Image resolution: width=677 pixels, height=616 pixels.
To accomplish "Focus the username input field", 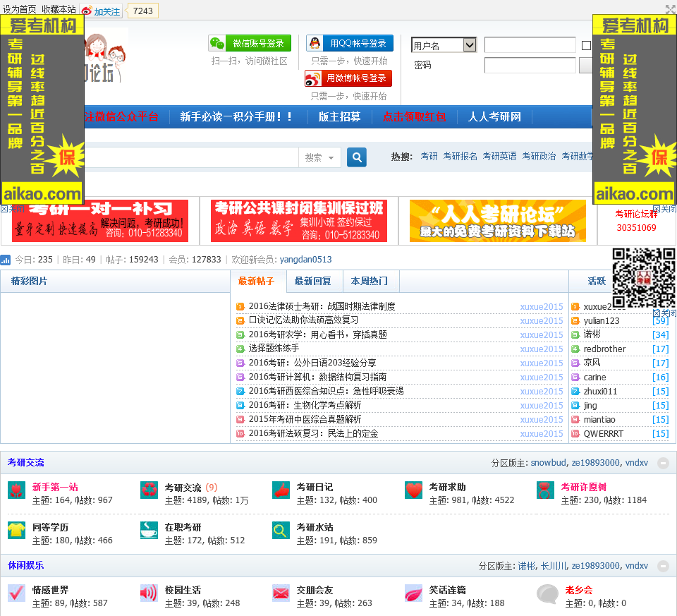I will 530,45.
